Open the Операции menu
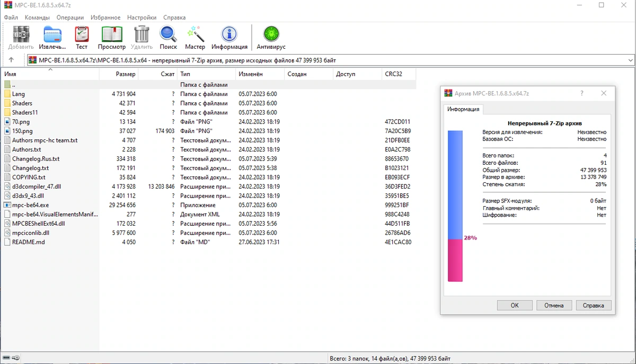636x364 pixels. (x=70, y=17)
